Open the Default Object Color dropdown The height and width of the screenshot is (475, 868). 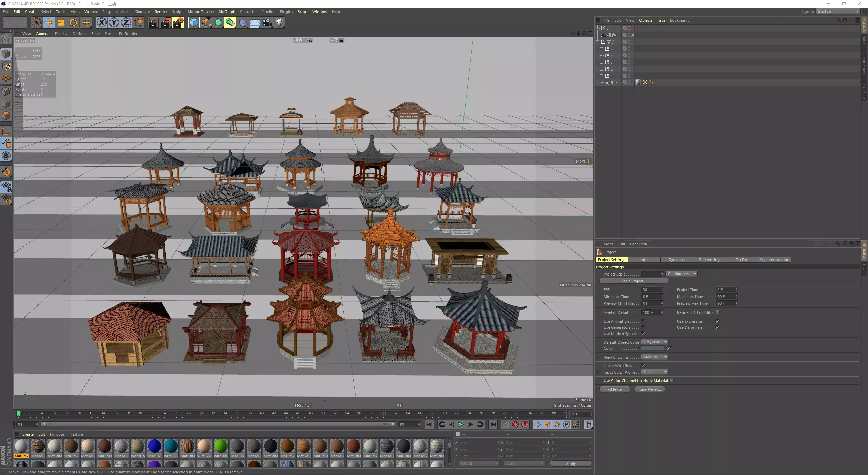click(654, 342)
